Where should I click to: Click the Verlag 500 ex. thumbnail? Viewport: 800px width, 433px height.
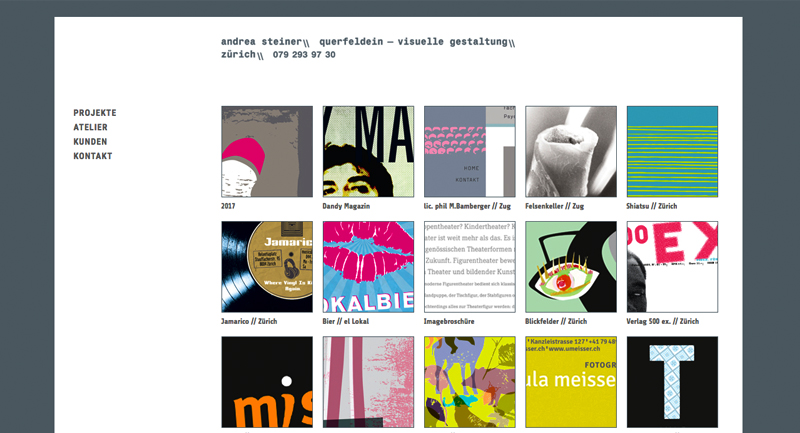coord(672,267)
